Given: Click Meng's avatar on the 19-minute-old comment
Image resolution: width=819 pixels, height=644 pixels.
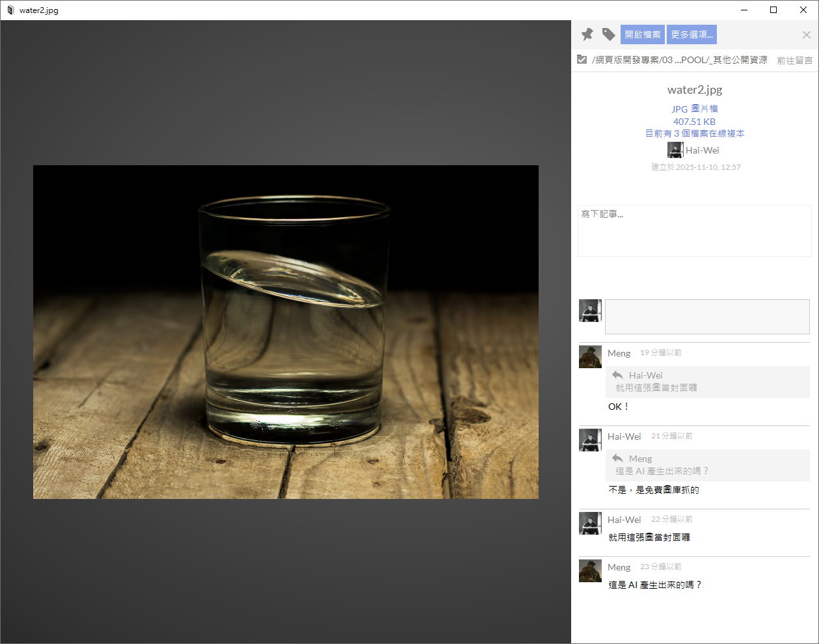Looking at the screenshot, I should [590, 357].
